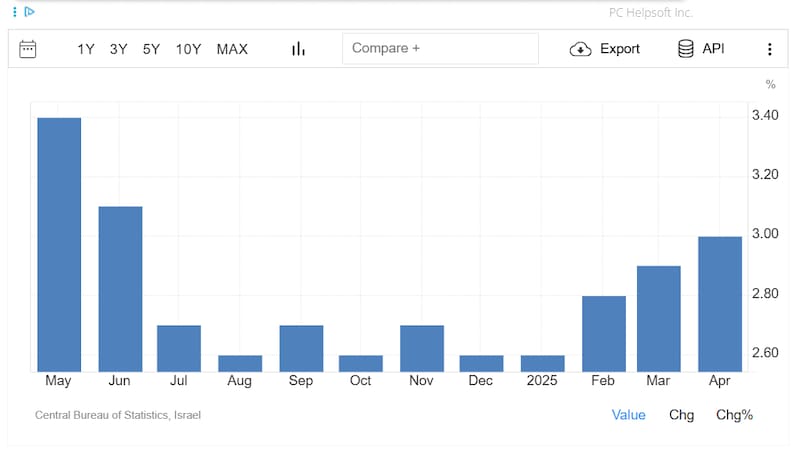Viewport: 800px width, 451px height.
Task: Click the Export text label
Action: pos(619,49)
